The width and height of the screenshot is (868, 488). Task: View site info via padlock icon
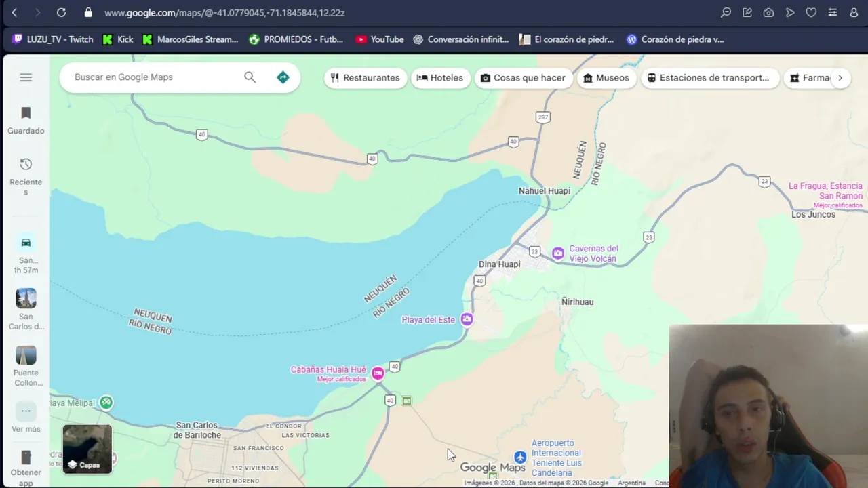88,12
